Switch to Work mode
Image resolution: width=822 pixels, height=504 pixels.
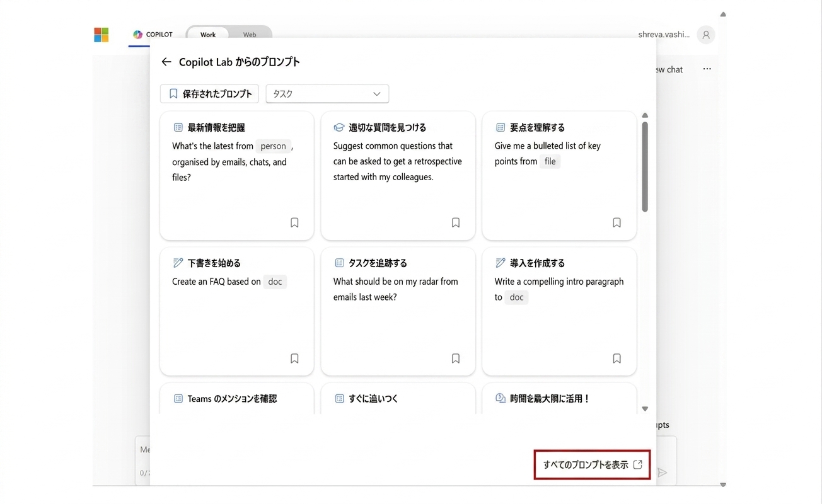[x=208, y=35]
